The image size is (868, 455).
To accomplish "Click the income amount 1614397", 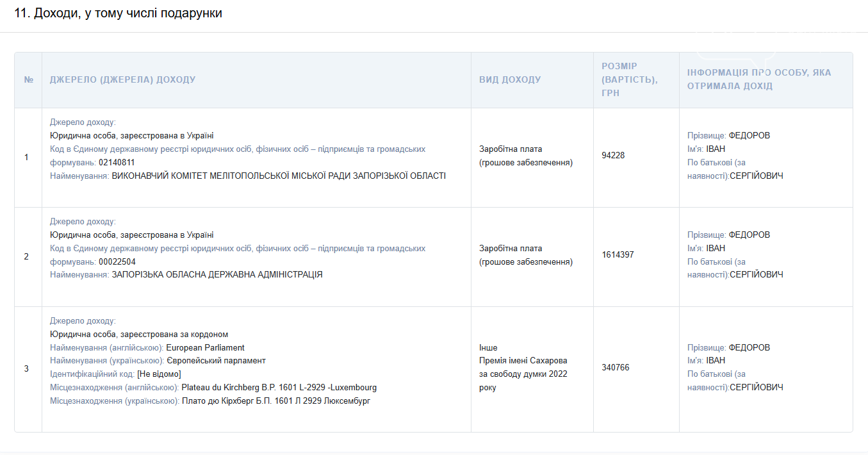I will click(618, 255).
